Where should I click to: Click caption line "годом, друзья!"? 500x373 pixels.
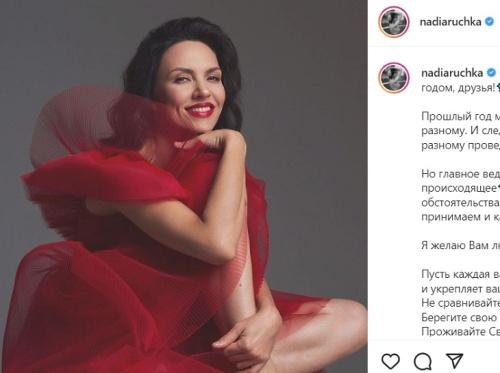coord(458,88)
